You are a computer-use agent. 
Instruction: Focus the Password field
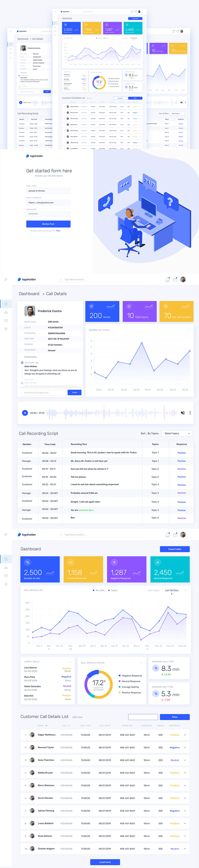tap(48, 214)
